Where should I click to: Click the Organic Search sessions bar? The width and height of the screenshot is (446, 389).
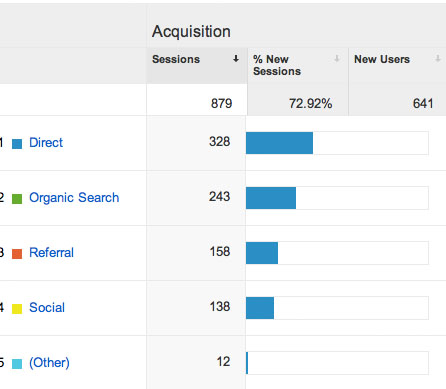pyautogui.click(x=271, y=198)
